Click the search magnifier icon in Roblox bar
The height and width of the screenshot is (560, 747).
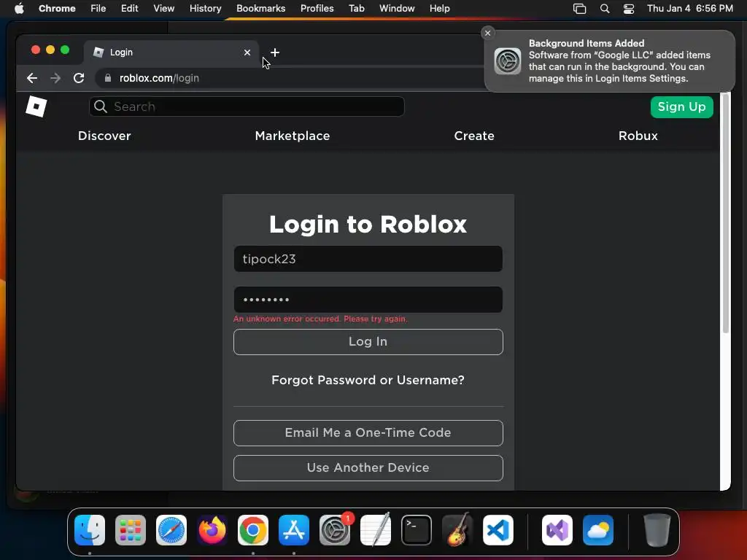101,106
